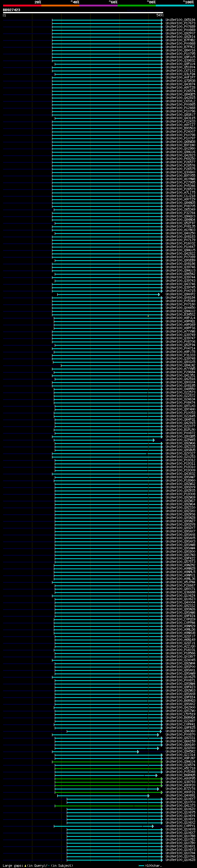Click the query end position 549 label

[x=159, y=15]
